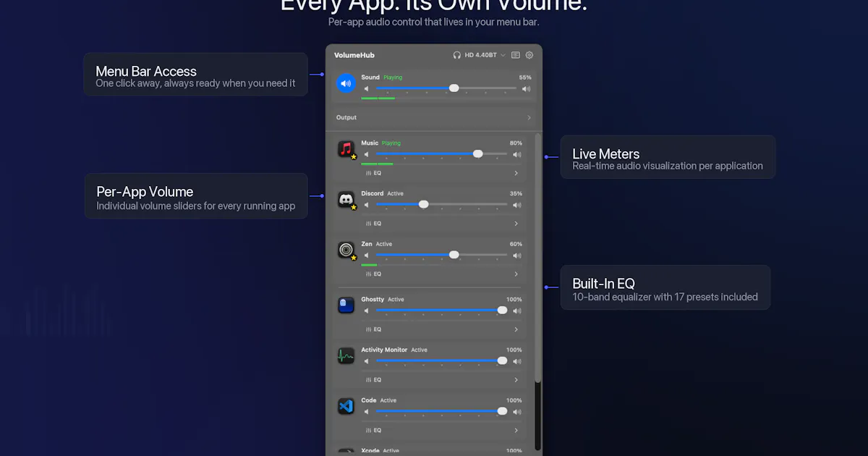The height and width of the screenshot is (456, 868).
Task: Click the Ghostty volume slider handle
Action: point(502,310)
